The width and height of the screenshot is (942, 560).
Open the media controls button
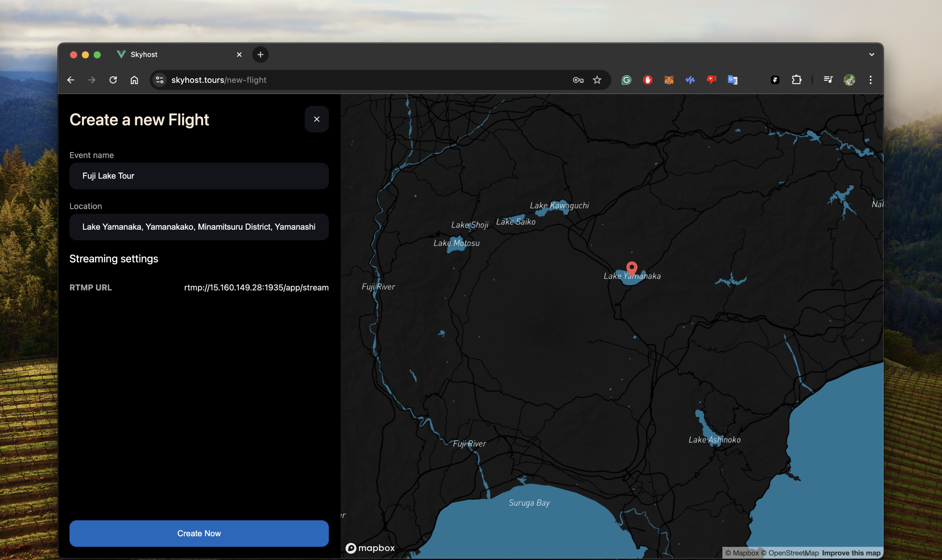pos(828,80)
